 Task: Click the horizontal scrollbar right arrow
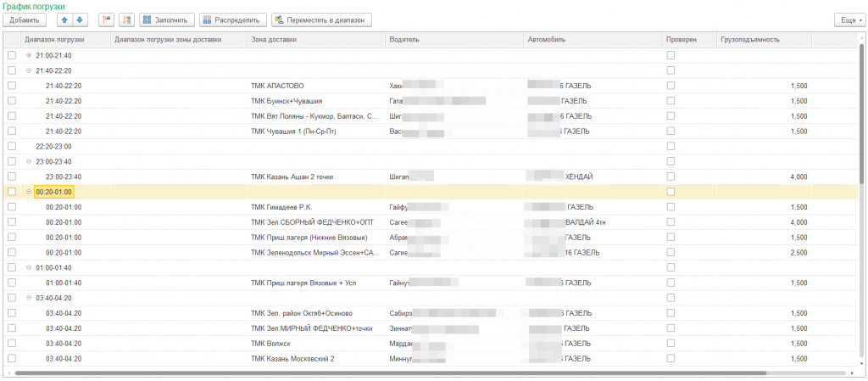(x=852, y=373)
